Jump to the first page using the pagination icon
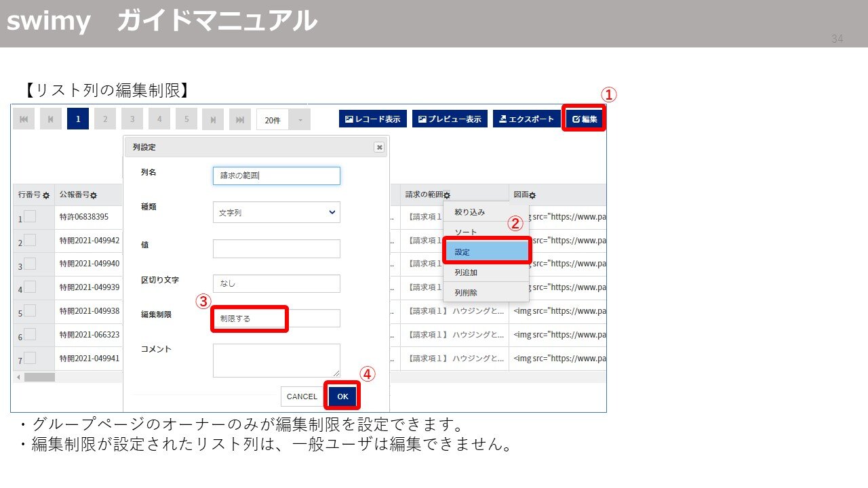This screenshot has width=868, height=488. tap(23, 119)
